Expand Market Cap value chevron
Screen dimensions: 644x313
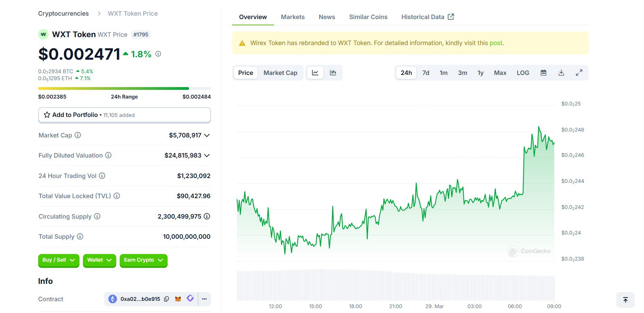point(207,135)
